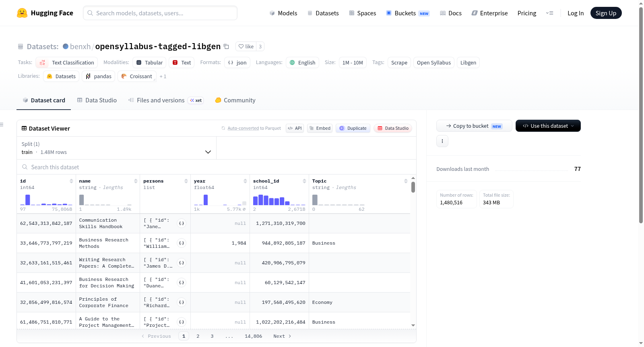The image size is (644, 347).
Task: Open Buckets in top navigation
Action: point(408,13)
